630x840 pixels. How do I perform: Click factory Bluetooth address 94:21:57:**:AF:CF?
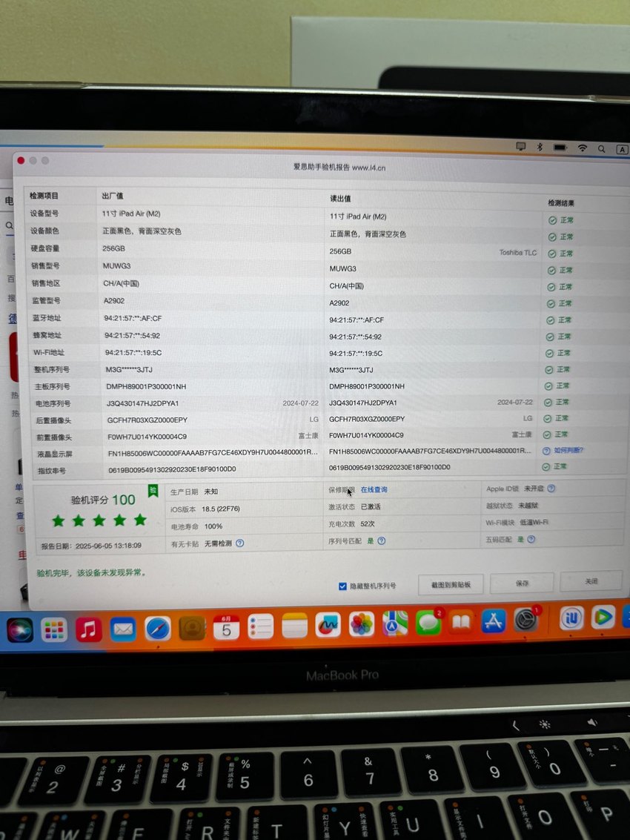click(133, 318)
